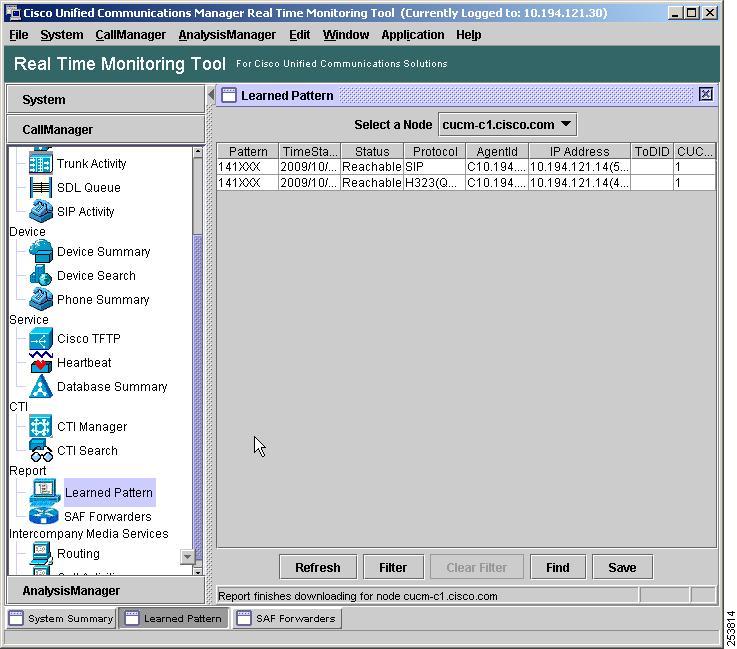737x649 pixels.
Task: Select the Device Summary icon
Action: 41,251
